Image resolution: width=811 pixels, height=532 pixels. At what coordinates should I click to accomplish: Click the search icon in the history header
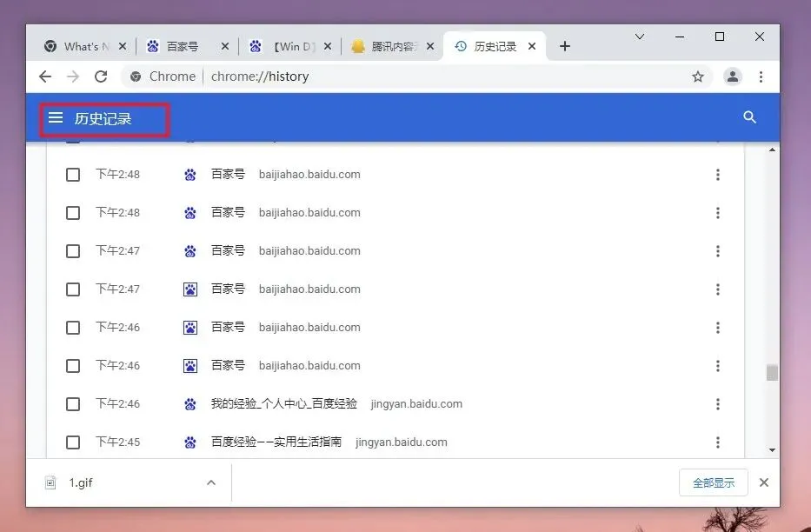tap(749, 118)
